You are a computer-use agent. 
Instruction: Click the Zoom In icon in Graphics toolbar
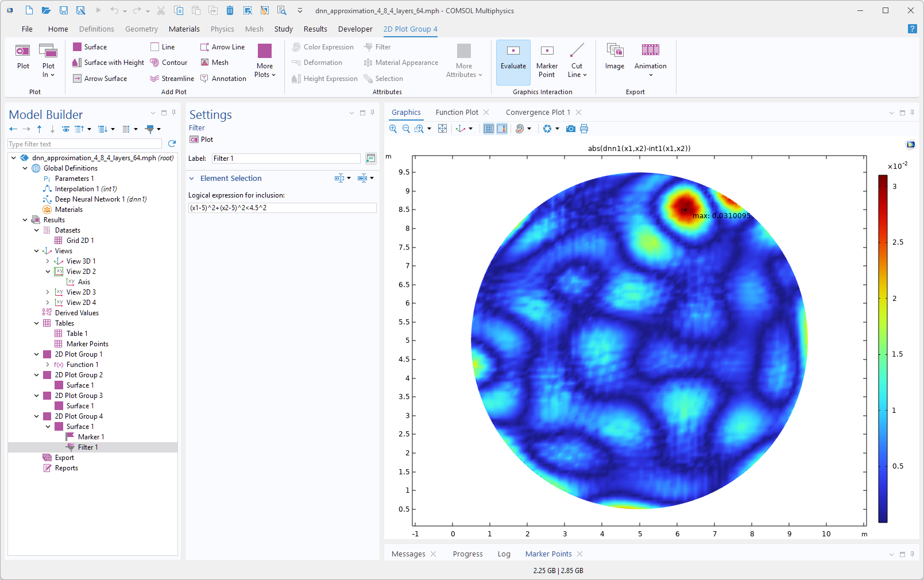pos(393,129)
